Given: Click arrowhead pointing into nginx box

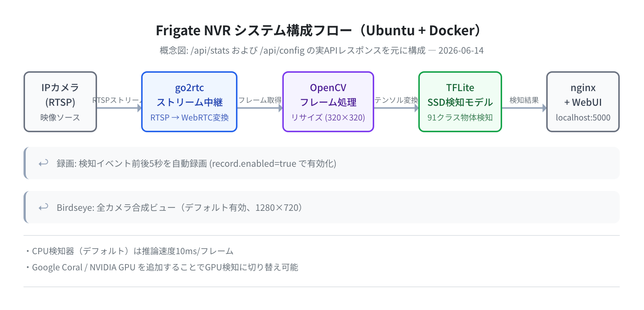Looking at the screenshot, I should 544,108.
